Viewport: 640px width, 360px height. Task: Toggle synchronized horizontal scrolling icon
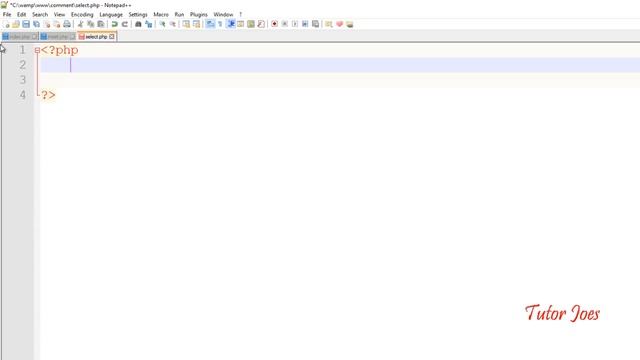coord(196,24)
